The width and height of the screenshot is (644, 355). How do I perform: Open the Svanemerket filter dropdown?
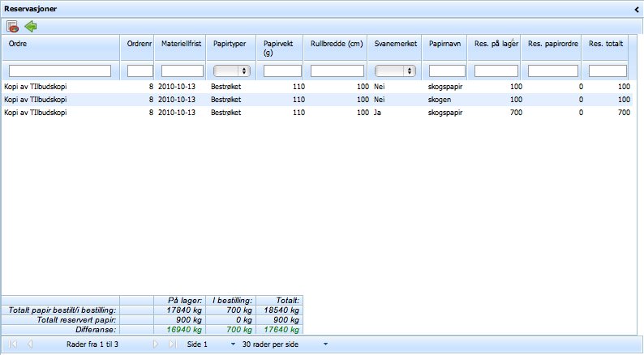[x=395, y=71]
